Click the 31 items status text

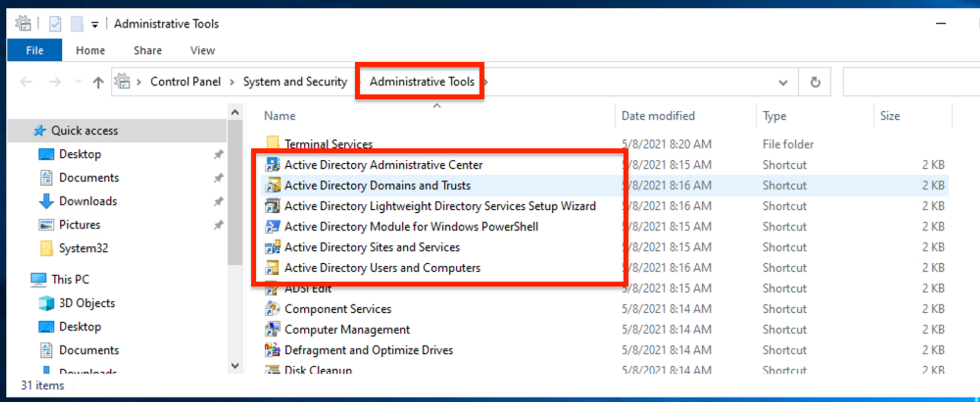click(x=42, y=385)
